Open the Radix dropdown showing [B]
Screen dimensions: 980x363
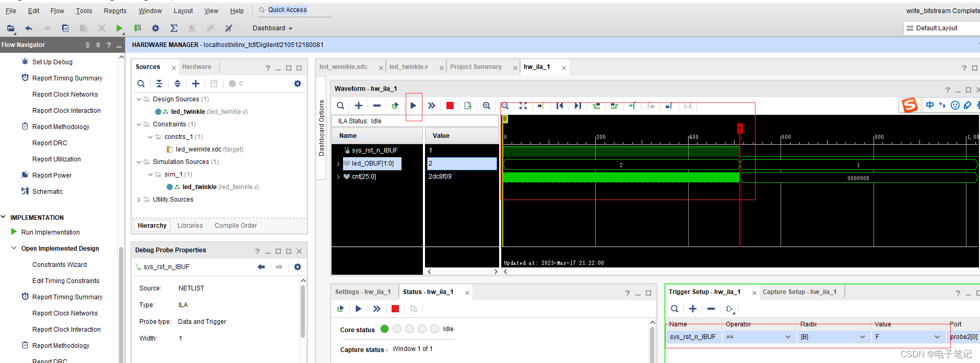tap(863, 337)
